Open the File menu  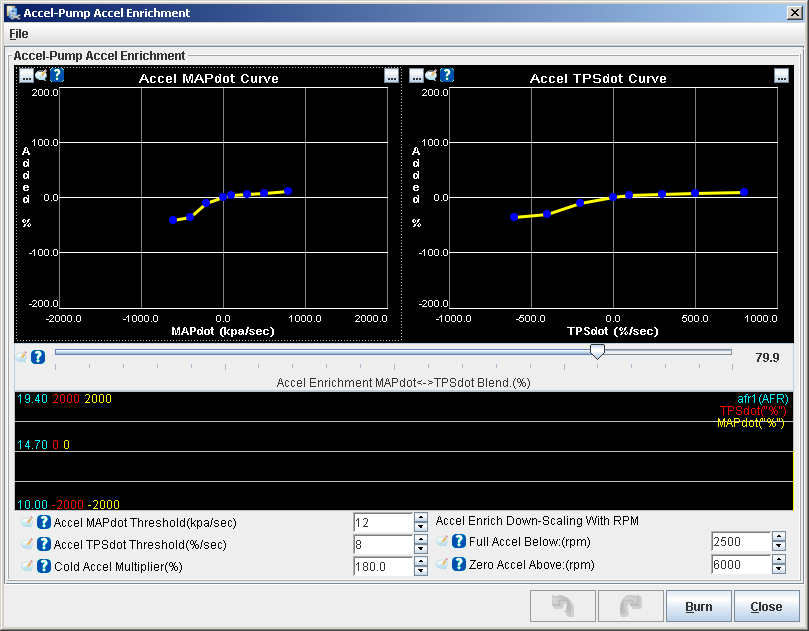coord(19,34)
